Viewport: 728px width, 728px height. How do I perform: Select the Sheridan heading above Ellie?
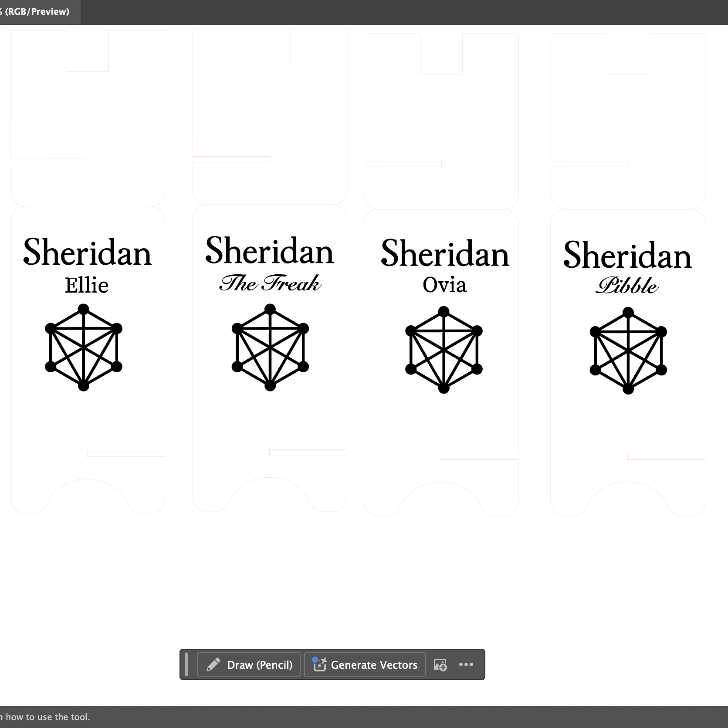coord(87,253)
